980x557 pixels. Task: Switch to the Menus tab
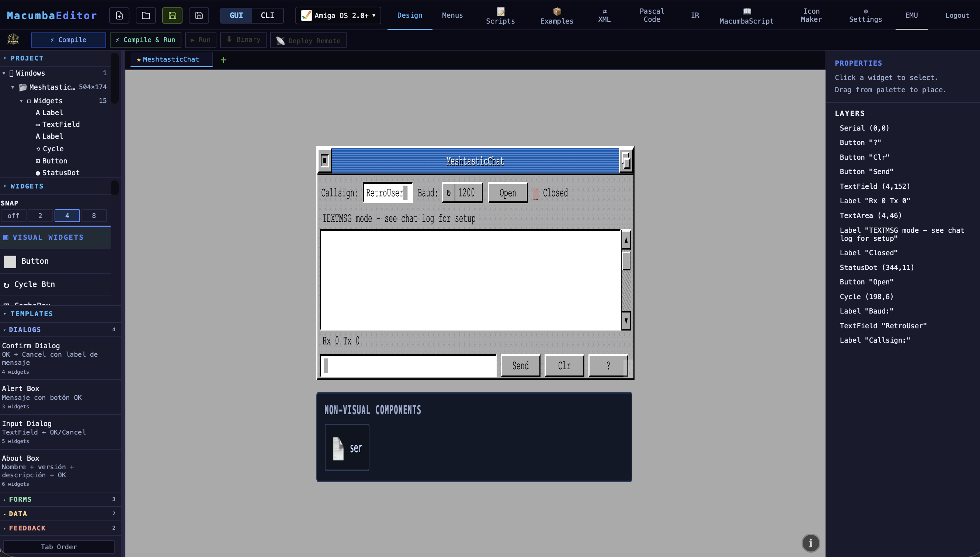(x=452, y=15)
